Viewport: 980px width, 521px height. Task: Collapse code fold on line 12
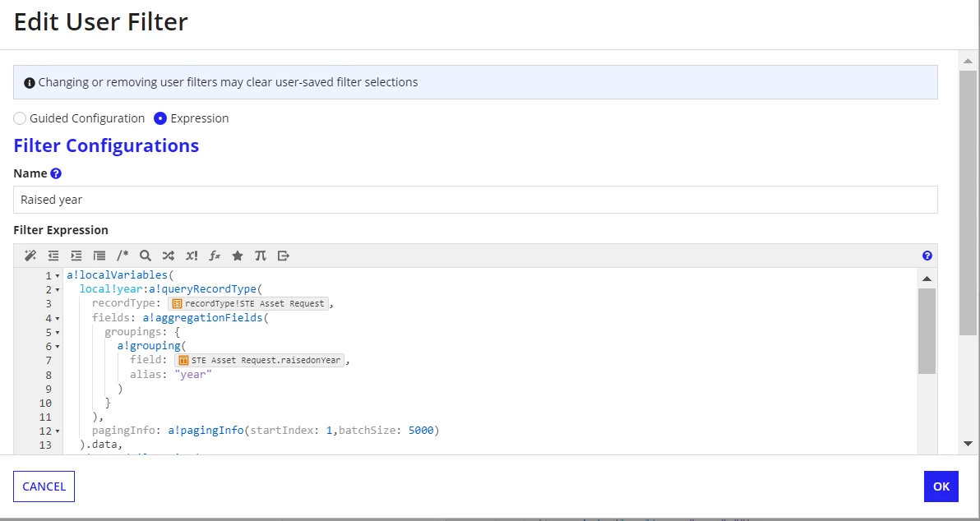coord(58,431)
